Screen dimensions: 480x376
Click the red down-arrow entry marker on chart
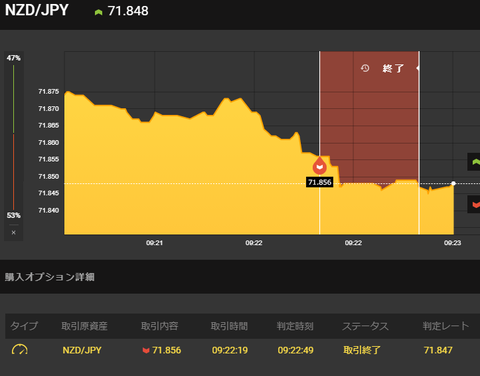pos(319,165)
